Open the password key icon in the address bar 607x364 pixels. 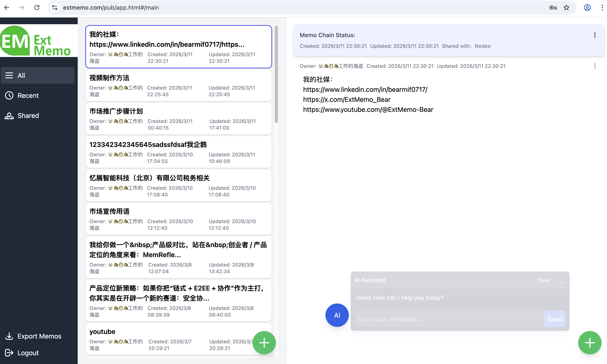(553, 8)
